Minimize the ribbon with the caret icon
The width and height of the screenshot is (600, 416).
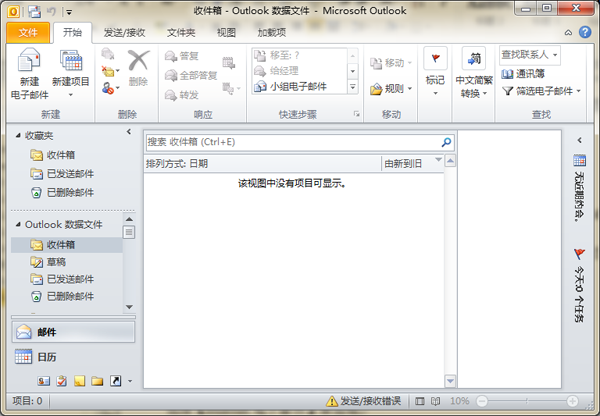[568, 33]
